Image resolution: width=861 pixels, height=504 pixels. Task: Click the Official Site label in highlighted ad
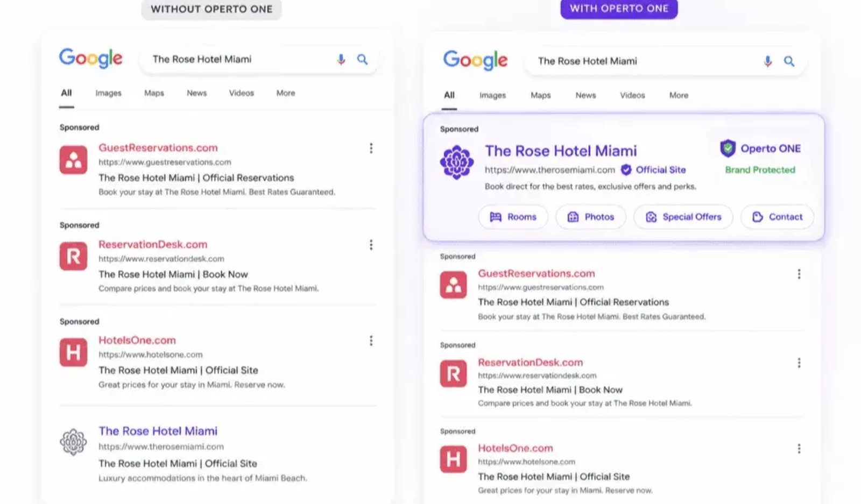click(661, 170)
